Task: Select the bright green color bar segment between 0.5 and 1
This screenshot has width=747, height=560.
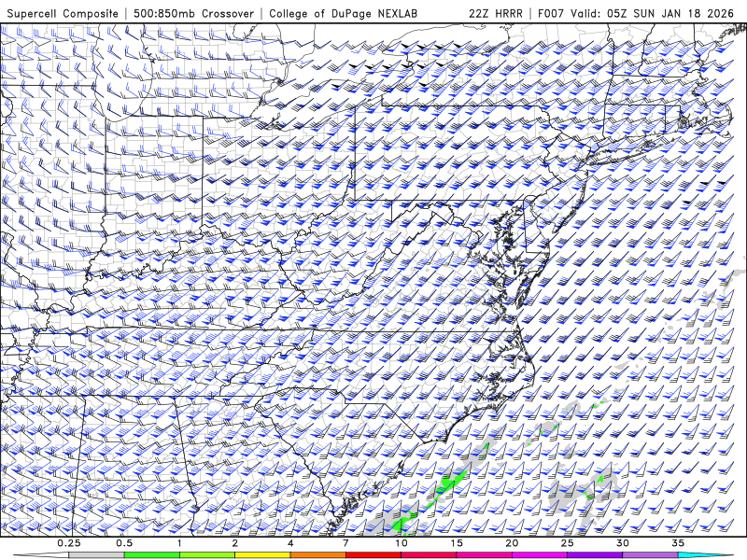Action: [151, 555]
